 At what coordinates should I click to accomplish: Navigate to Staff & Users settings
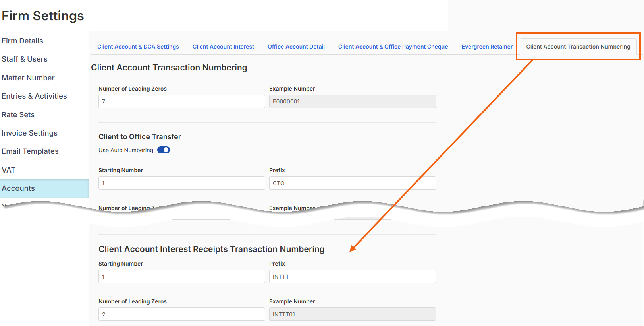pos(25,59)
